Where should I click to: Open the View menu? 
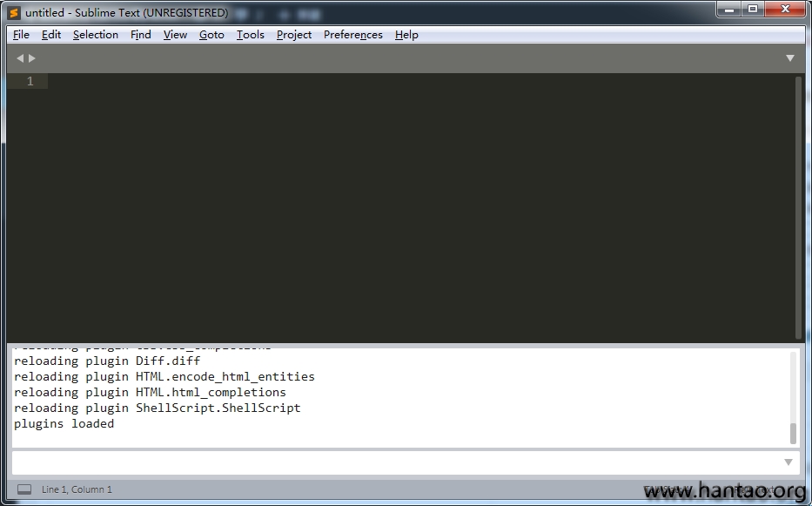click(175, 35)
